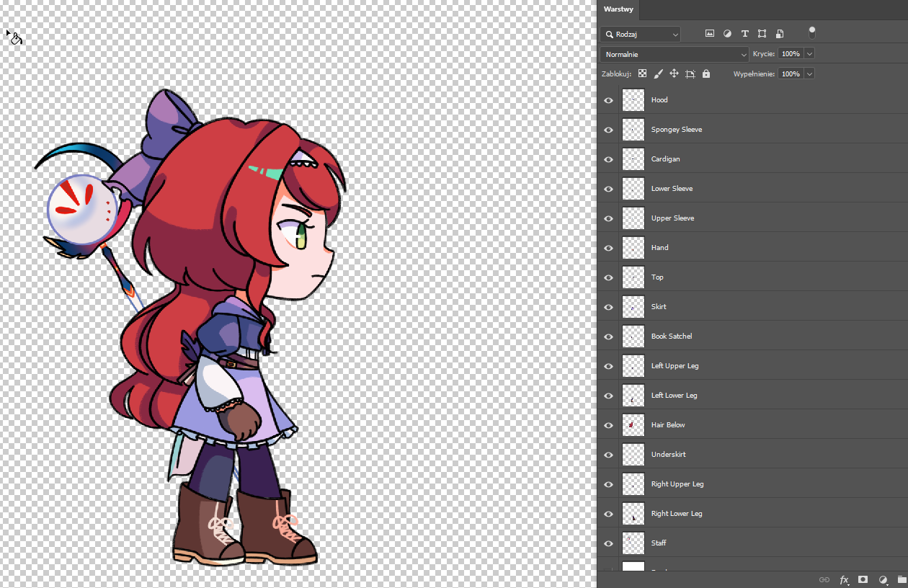Click the lock all padlock icon
908x588 pixels.
click(x=706, y=73)
